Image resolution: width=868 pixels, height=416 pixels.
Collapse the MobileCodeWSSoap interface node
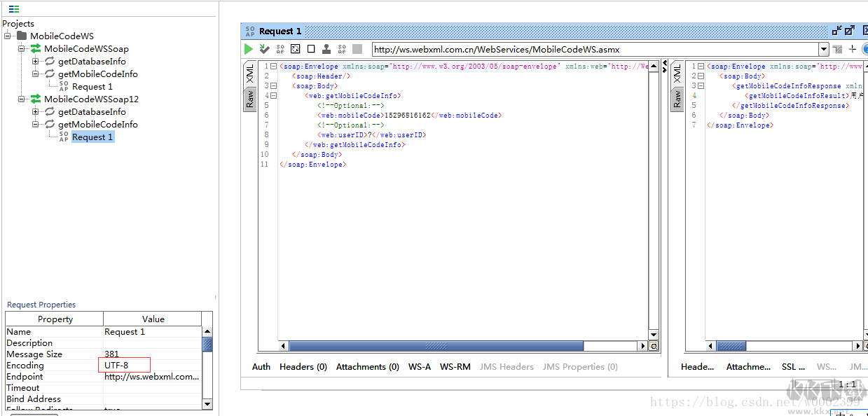tap(22, 49)
